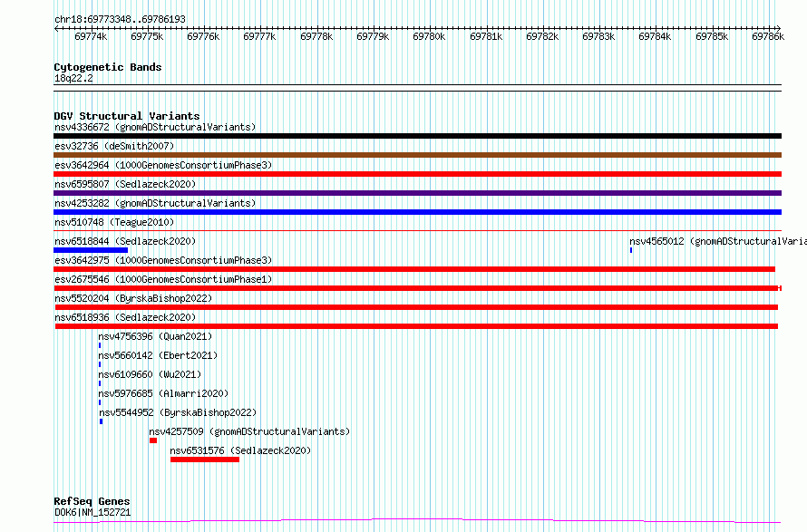Open nsv6531576 Sedlazeck2020 label

240,450
